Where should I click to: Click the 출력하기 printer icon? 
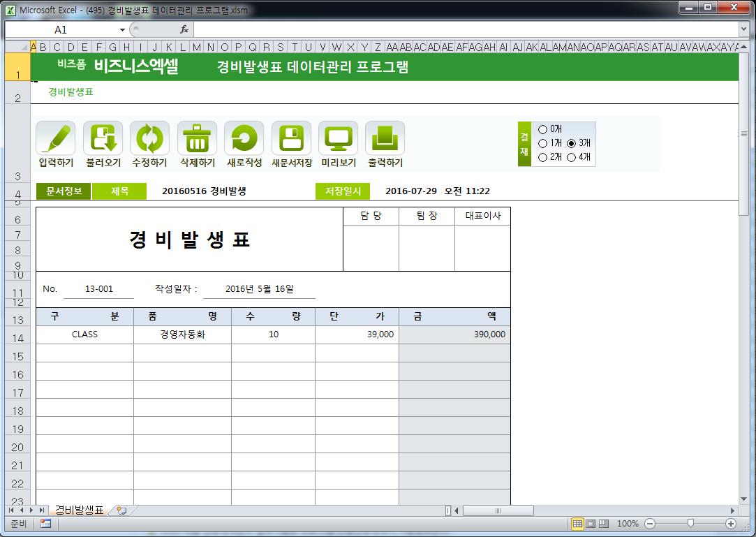click(x=385, y=138)
